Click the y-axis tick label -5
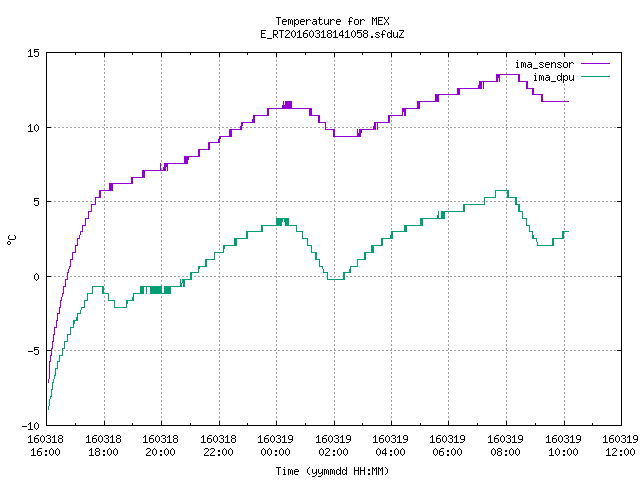Viewport: 640px width, 480px height. (33, 351)
